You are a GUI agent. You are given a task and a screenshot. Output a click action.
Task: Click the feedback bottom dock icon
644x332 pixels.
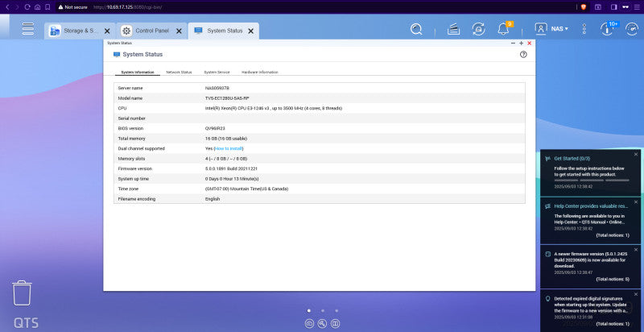336,324
